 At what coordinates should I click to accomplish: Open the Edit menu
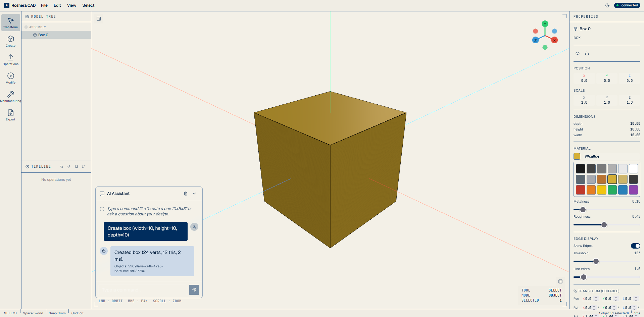[57, 5]
